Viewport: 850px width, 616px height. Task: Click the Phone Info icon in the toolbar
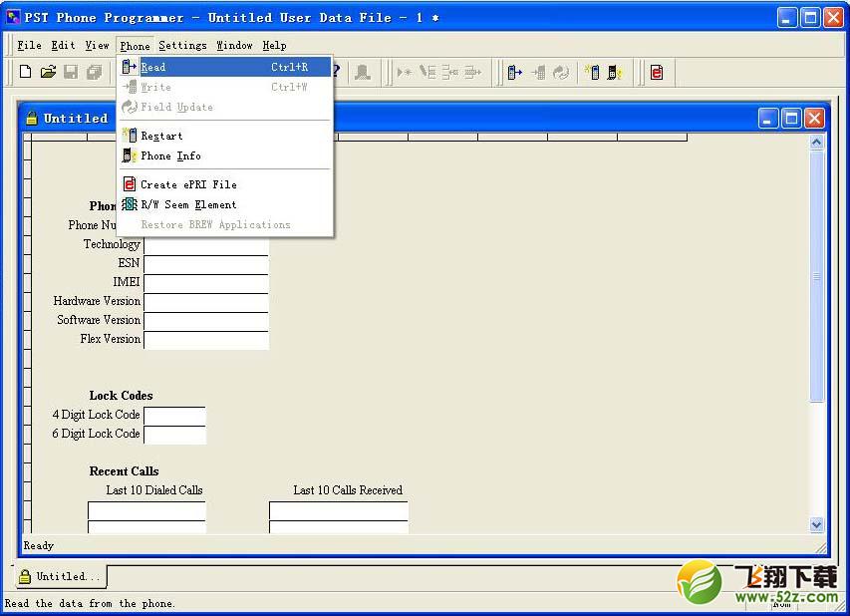click(x=614, y=72)
